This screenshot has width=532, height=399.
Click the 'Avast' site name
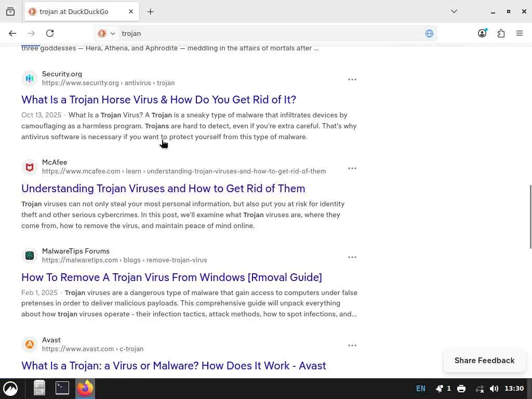point(51,340)
